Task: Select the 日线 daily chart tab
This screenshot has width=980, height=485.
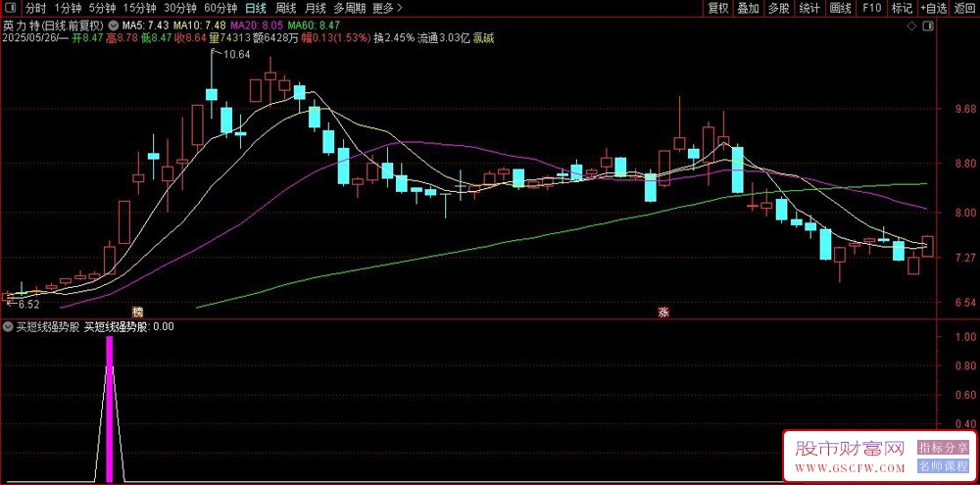Action: click(255, 8)
